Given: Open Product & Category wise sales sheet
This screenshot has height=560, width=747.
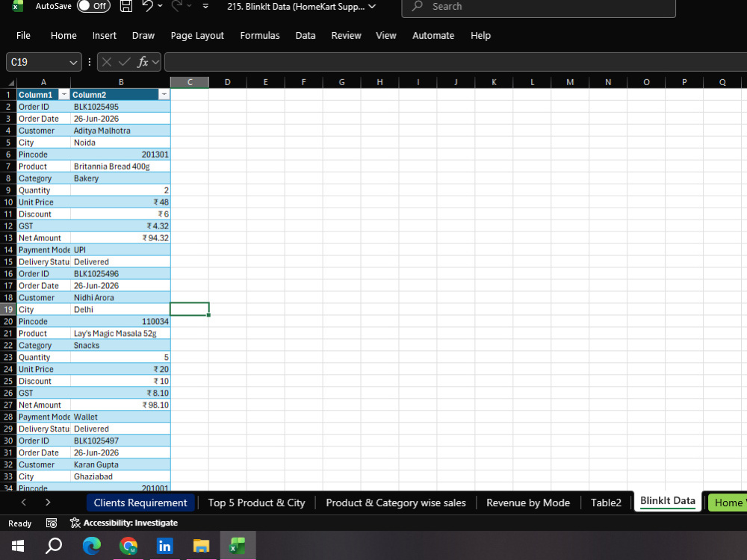Looking at the screenshot, I should 395,503.
